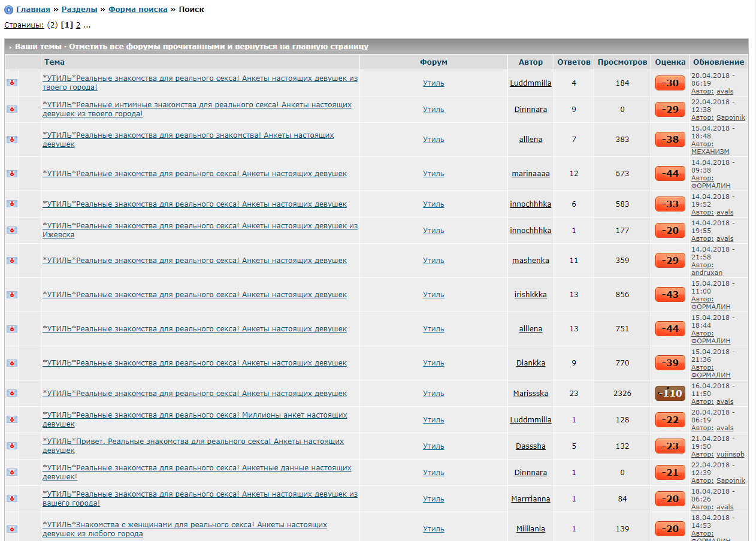Click the topic icon in the Marissska row
Viewport: 756px width, 541px height.
(x=12, y=393)
